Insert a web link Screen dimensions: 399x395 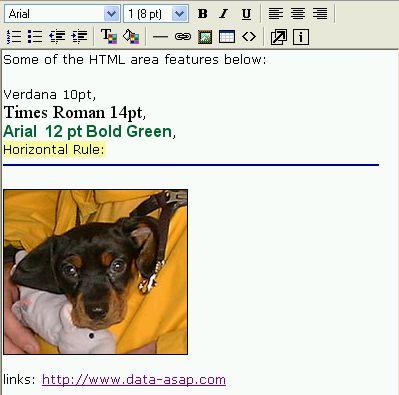[x=183, y=37]
